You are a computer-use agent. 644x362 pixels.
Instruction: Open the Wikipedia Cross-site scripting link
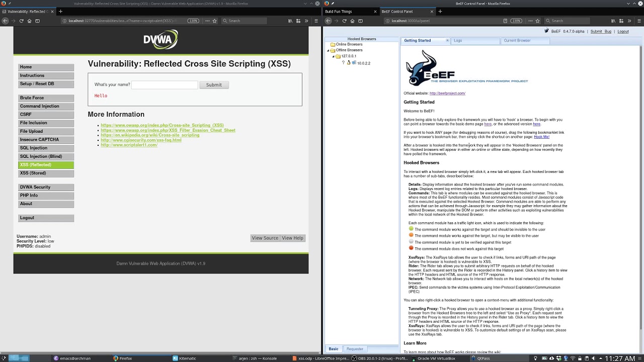click(150, 135)
